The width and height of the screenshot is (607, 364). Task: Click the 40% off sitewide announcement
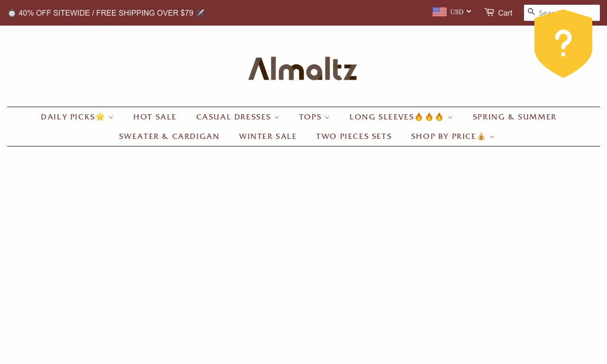tap(106, 13)
